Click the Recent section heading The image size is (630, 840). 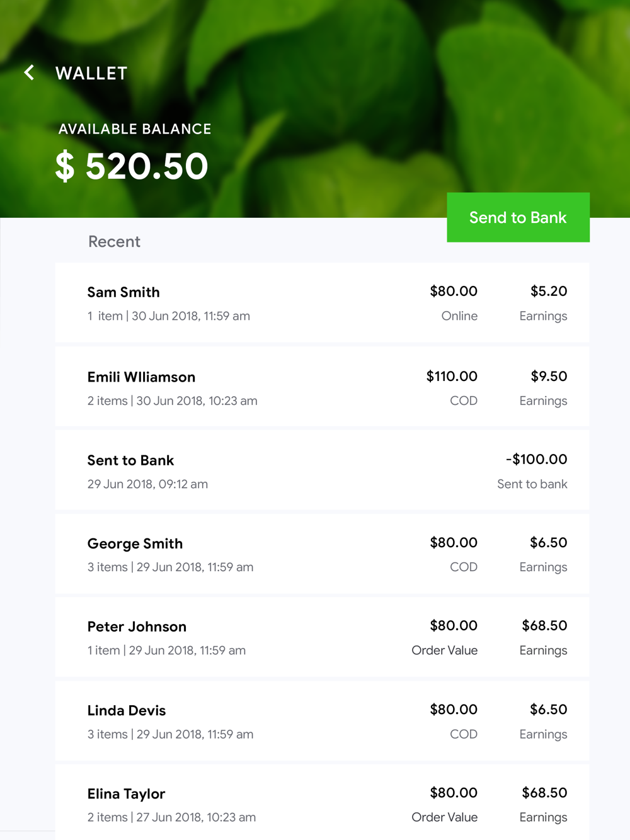click(x=114, y=242)
